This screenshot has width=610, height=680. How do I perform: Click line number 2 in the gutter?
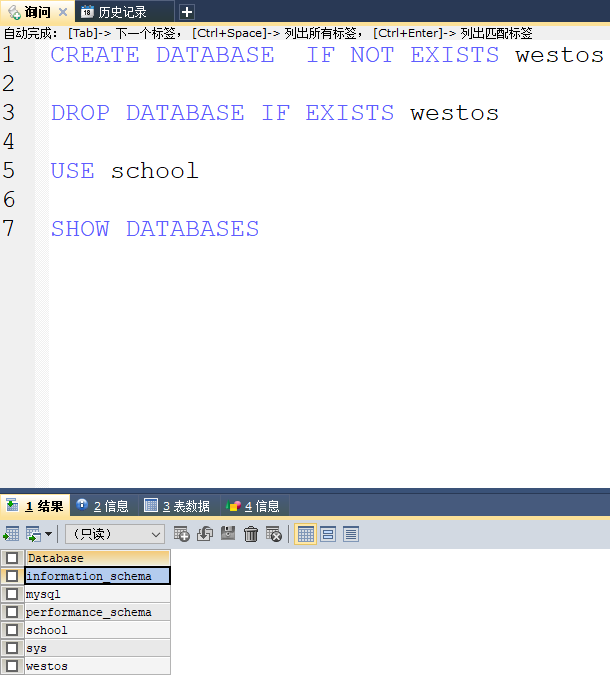[x=8, y=83]
